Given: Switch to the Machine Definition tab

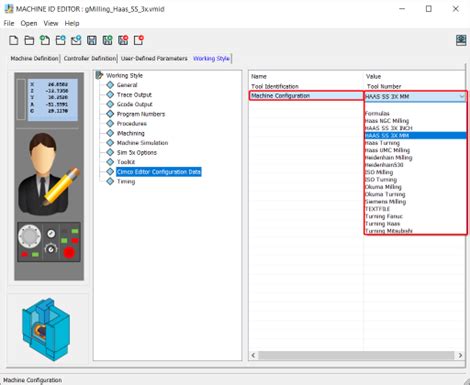Looking at the screenshot, I should (34, 58).
